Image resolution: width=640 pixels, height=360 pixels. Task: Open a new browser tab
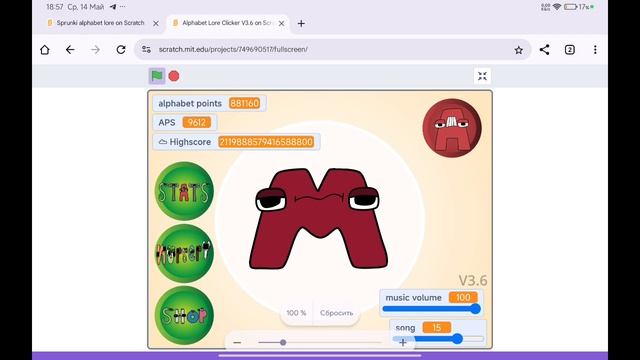301,24
